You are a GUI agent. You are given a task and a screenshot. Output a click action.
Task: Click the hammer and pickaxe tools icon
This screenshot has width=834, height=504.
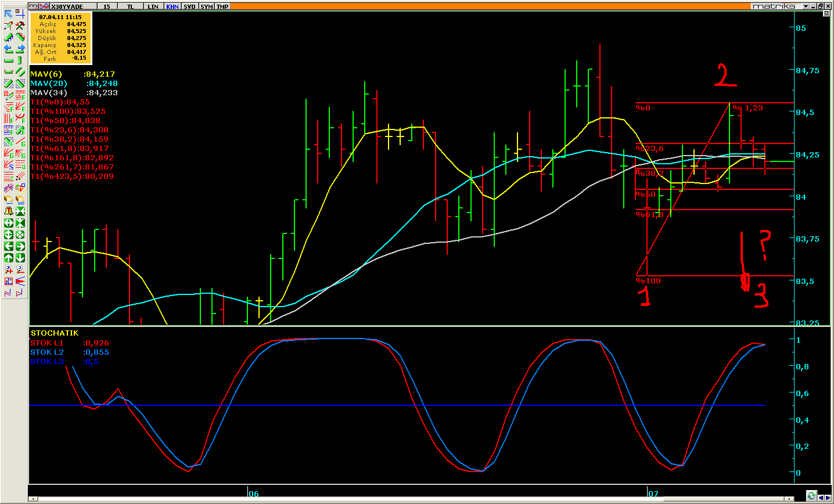pos(20,26)
